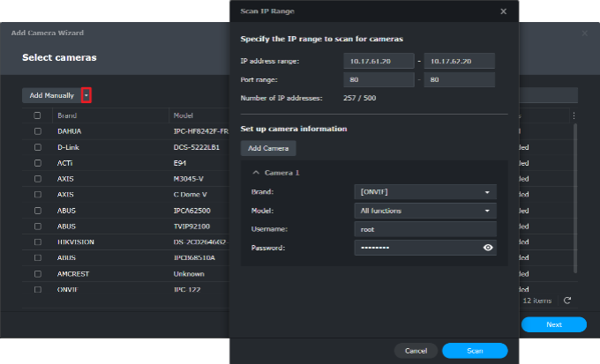The height and width of the screenshot is (364, 600).
Task: Tick the HIKVISION camera checkbox
Action: point(37,241)
